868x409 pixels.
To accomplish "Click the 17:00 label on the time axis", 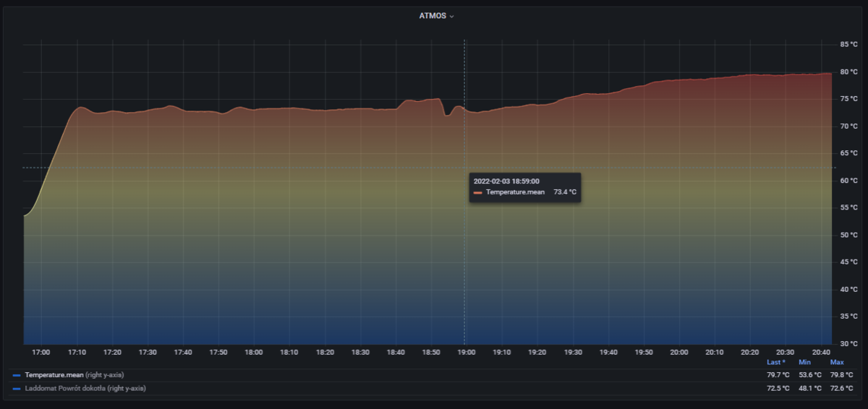I will 41,353.
